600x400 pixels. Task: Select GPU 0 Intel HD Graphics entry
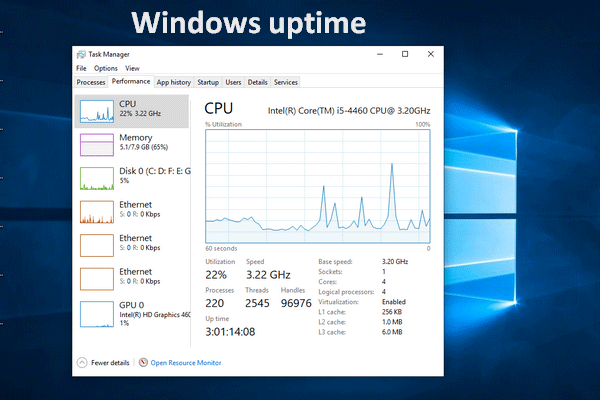pyautogui.click(x=132, y=314)
